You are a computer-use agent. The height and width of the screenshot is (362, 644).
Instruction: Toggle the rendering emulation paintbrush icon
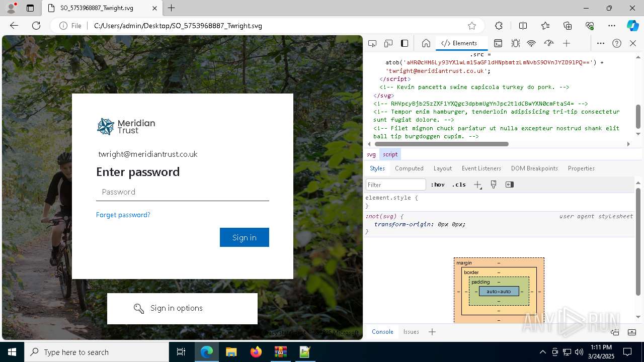point(494,185)
